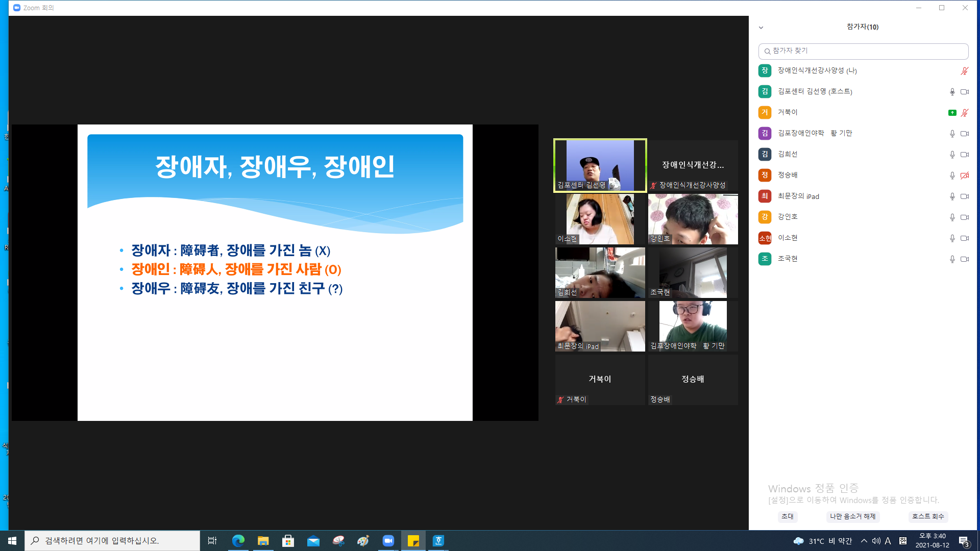Click camera icon for 조국현
Screen dimensions: 980x551
[x=964, y=259]
